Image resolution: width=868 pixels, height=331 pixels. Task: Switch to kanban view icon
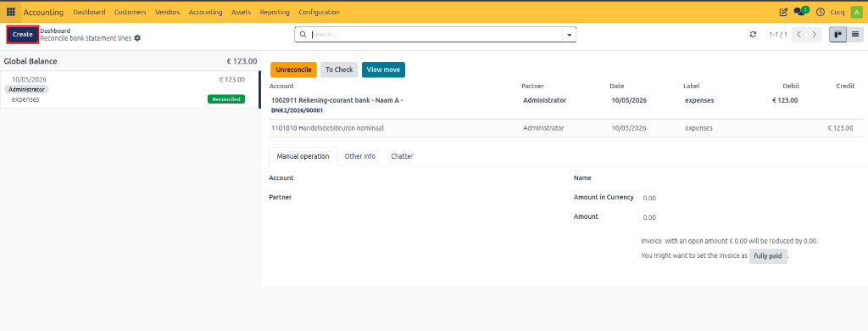tap(837, 35)
